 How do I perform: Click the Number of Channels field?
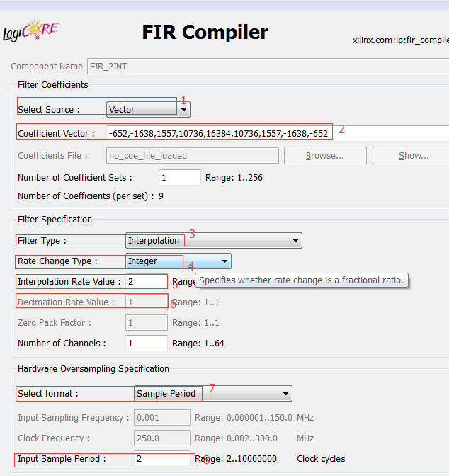click(147, 343)
